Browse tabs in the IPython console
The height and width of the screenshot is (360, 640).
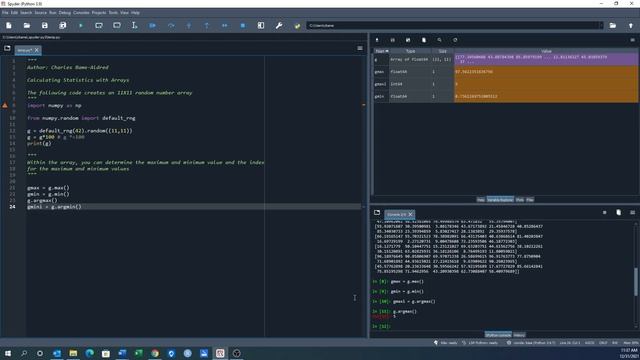coord(377,213)
